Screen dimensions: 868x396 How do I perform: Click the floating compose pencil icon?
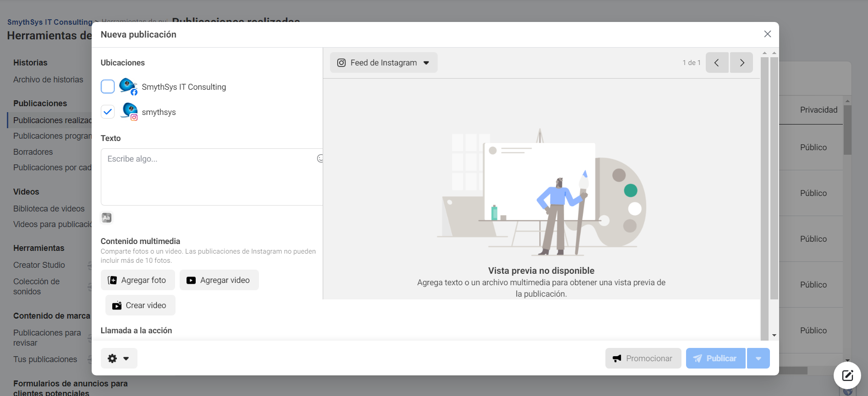[847, 375]
